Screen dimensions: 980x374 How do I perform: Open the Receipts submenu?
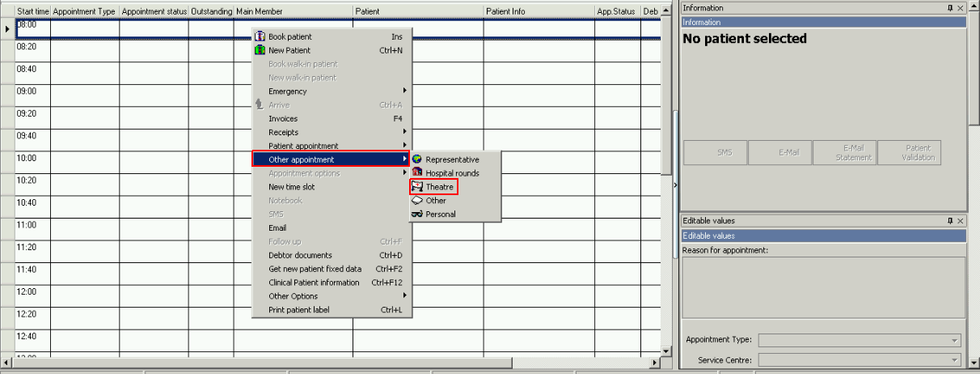pyautogui.click(x=332, y=132)
